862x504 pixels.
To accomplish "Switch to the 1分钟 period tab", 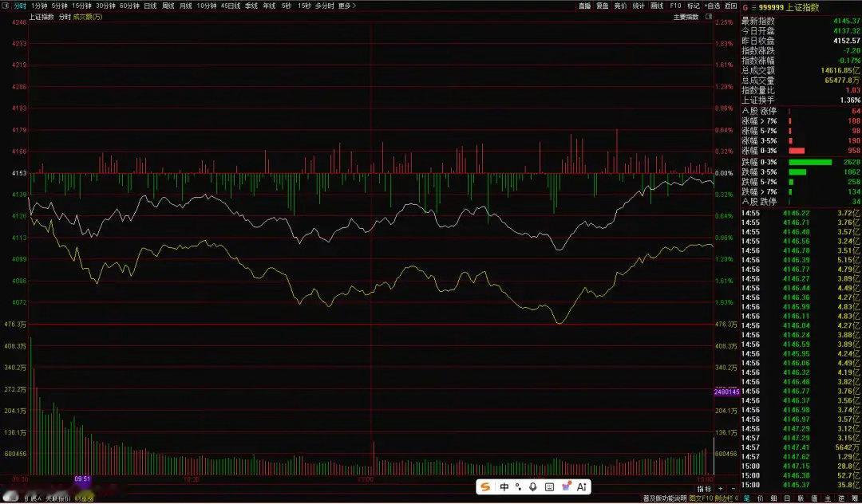I will [x=39, y=6].
